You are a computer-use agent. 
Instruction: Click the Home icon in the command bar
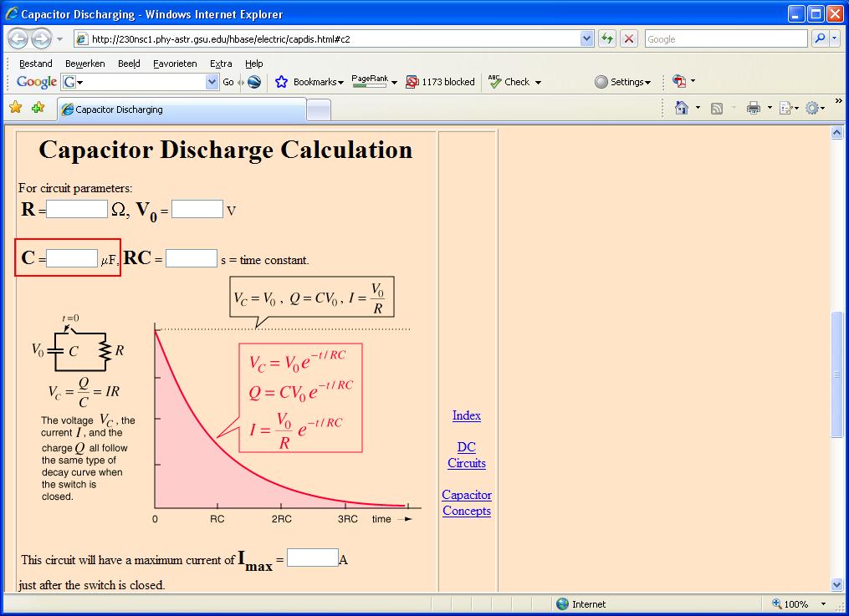click(682, 108)
